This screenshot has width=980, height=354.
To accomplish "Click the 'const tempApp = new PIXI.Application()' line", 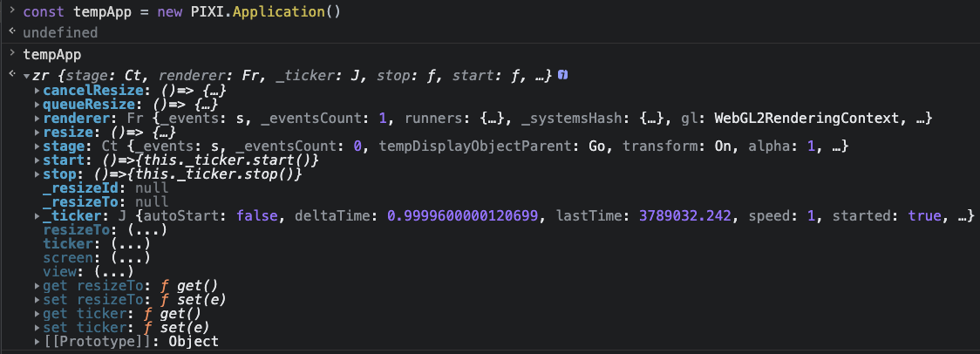I will coord(182,12).
